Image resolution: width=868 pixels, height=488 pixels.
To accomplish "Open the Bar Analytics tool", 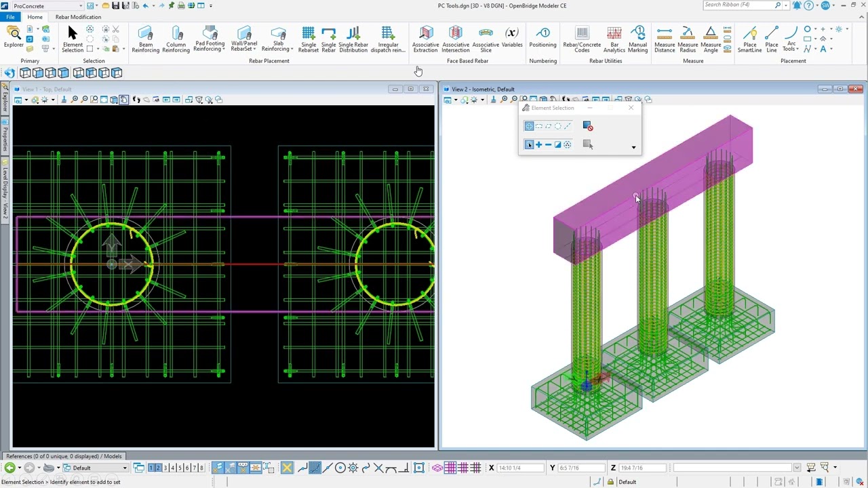I will pos(614,39).
